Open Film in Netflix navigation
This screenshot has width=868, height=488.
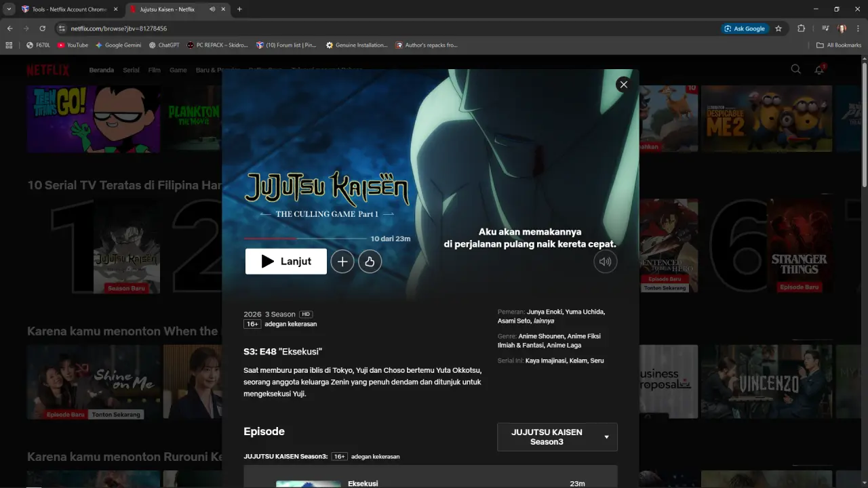tap(155, 70)
